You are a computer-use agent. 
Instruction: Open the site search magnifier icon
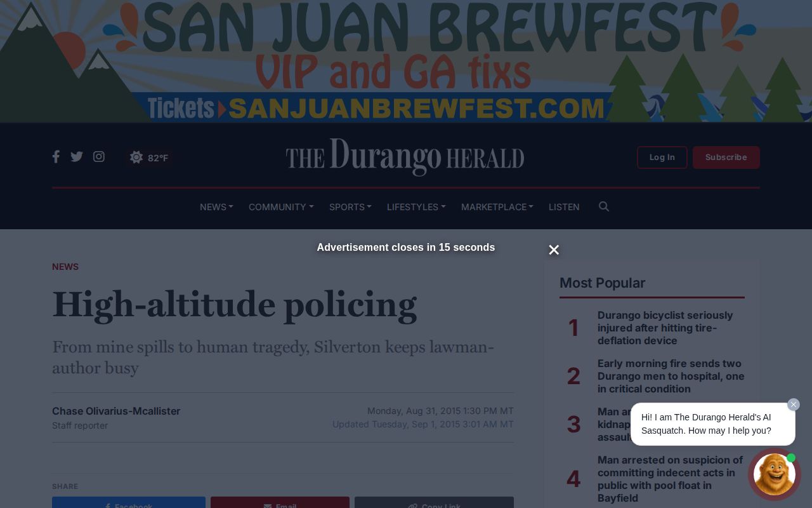pos(604,206)
